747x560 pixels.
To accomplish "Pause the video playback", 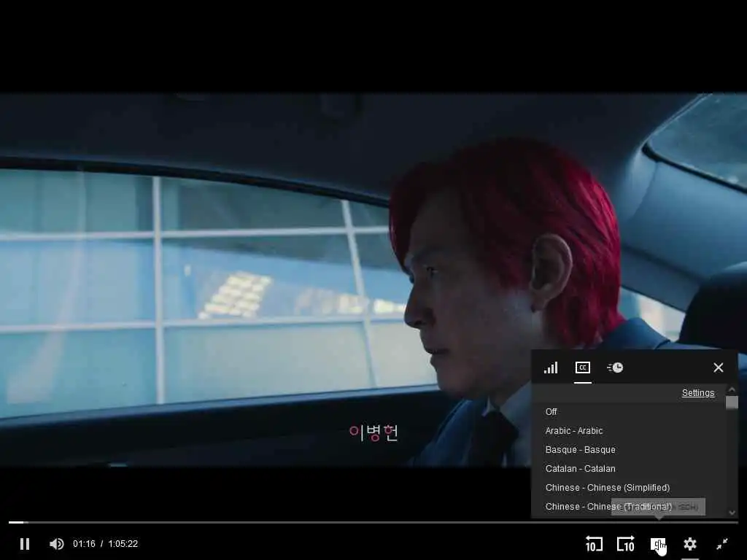I will (x=25, y=544).
